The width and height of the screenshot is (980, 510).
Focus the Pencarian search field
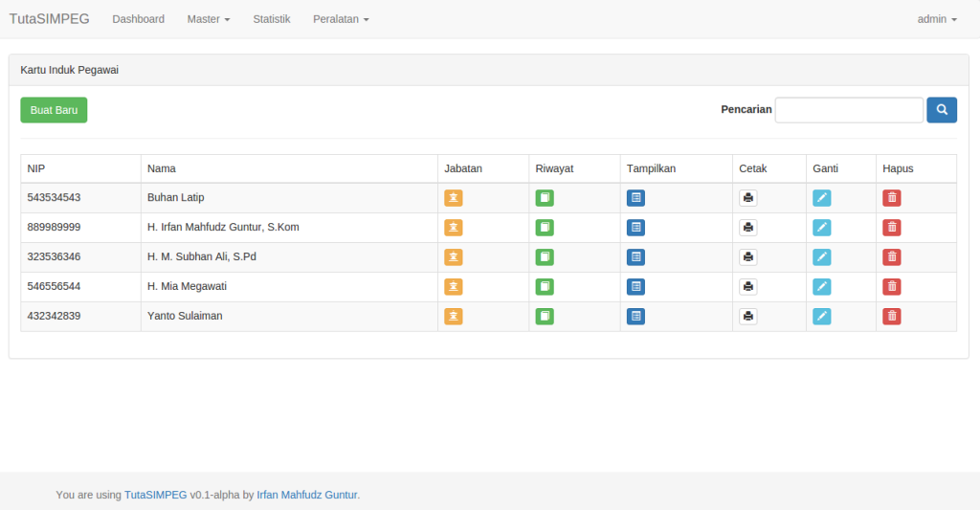point(849,110)
